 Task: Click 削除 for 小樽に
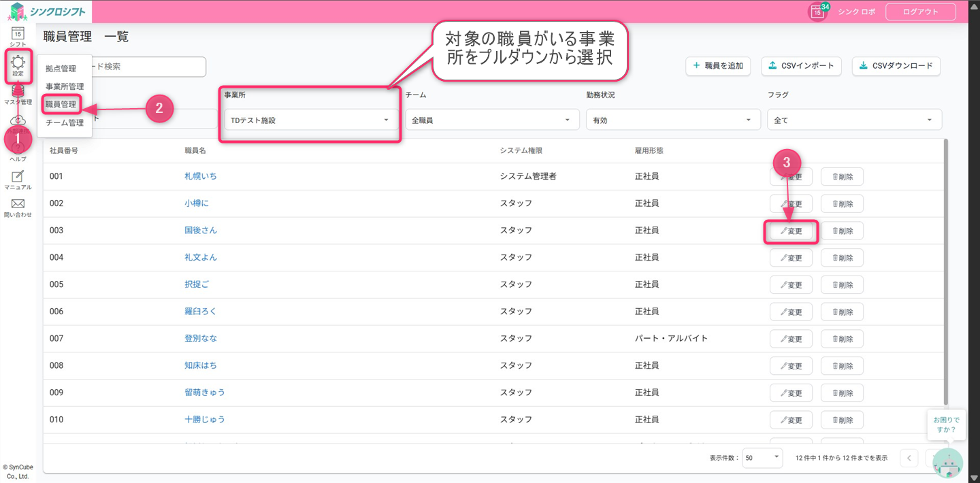tap(842, 203)
